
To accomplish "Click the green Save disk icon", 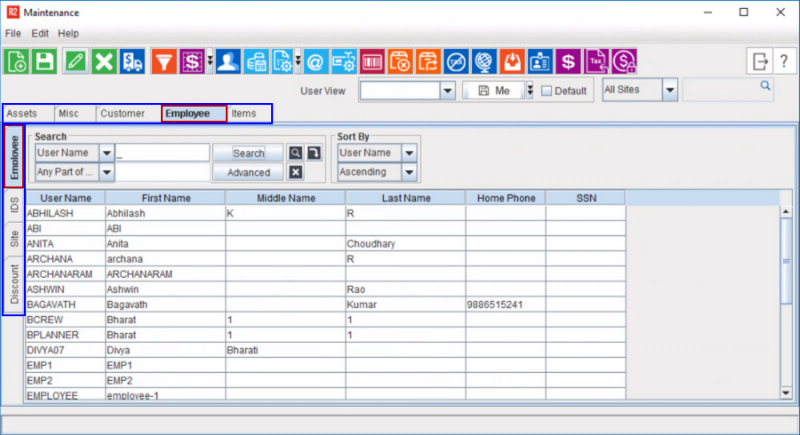I will (45, 61).
